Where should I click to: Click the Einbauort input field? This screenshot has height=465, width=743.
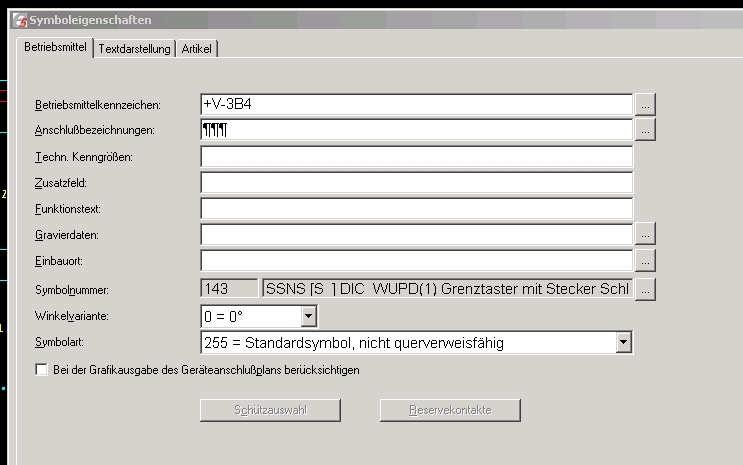[417, 261]
